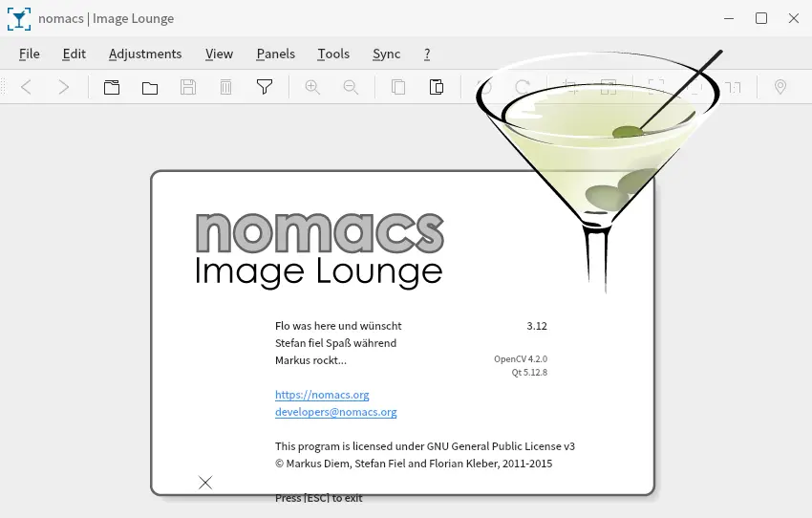812x518 pixels.
Task: Open the Panels menu
Action: coord(275,54)
